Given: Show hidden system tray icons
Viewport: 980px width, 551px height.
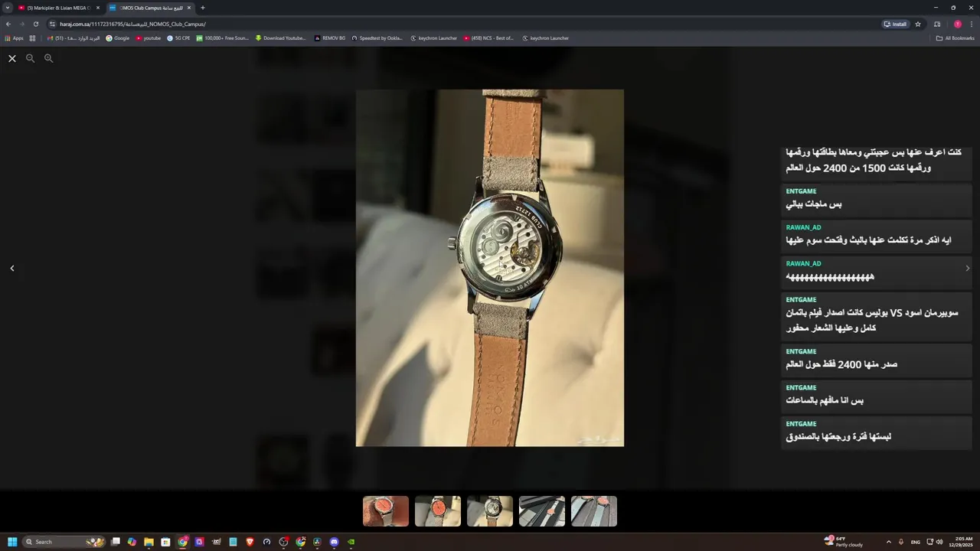Looking at the screenshot, I should [888, 542].
